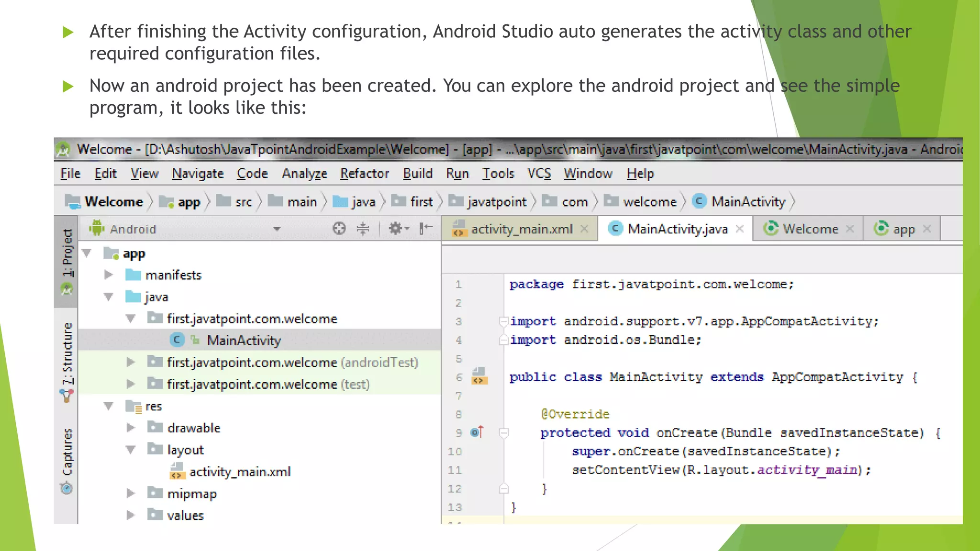Select MainActivity in the project tree
980x551 pixels.
(244, 341)
